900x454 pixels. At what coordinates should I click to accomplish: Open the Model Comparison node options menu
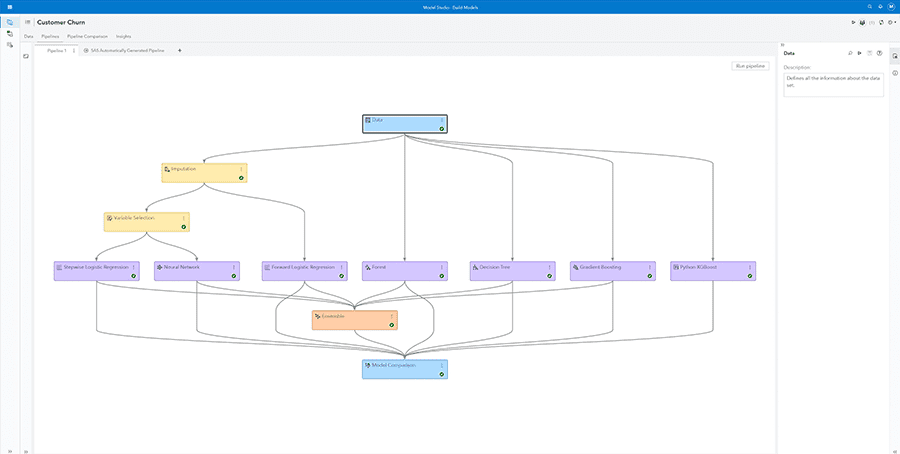coord(441,366)
